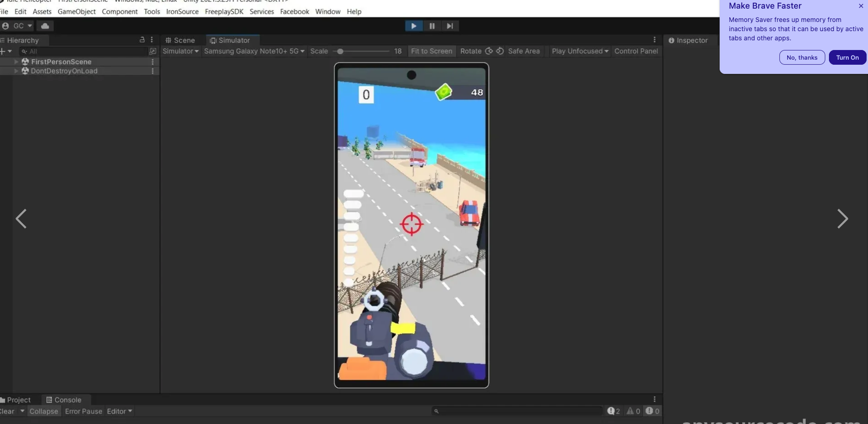
Task: Open the Services menu
Action: click(261, 11)
